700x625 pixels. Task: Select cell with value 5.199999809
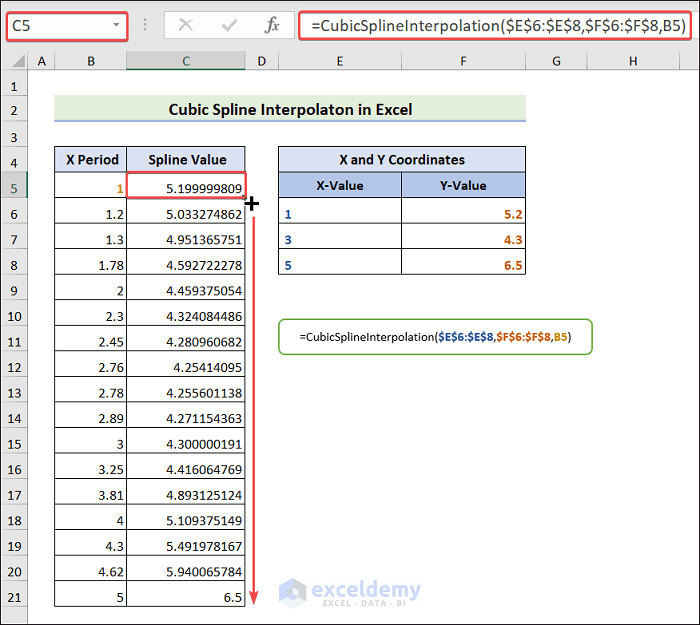point(186,185)
